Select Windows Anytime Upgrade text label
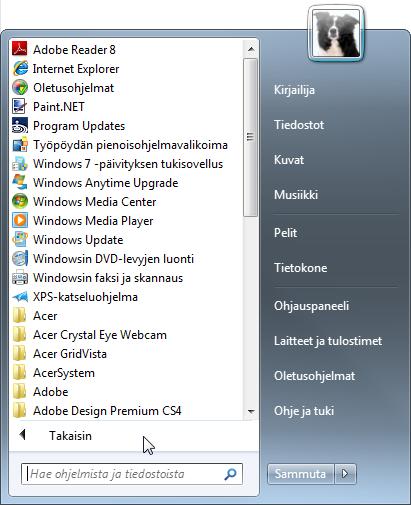 click(106, 183)
